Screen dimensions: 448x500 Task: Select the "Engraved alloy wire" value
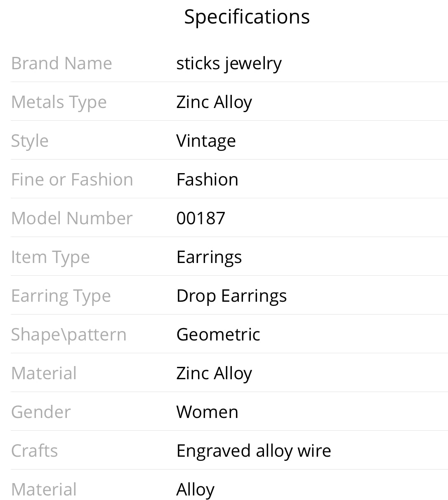tap(254, 451)
